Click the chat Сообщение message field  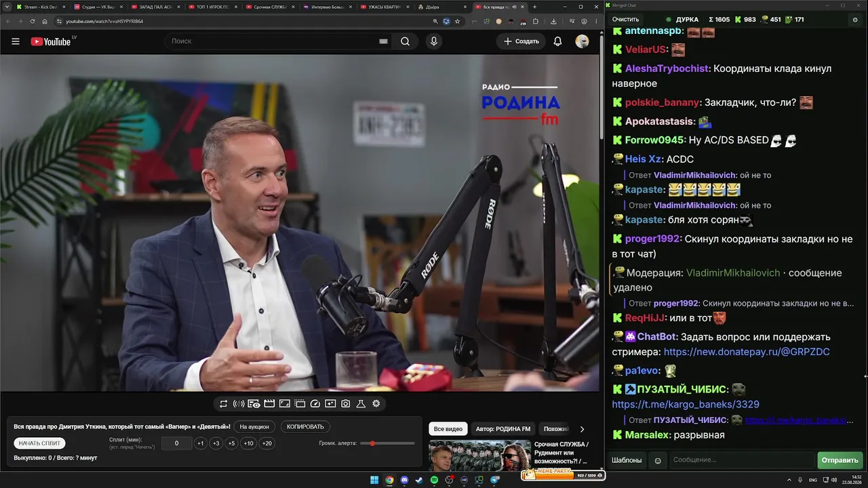pos(742,460)
